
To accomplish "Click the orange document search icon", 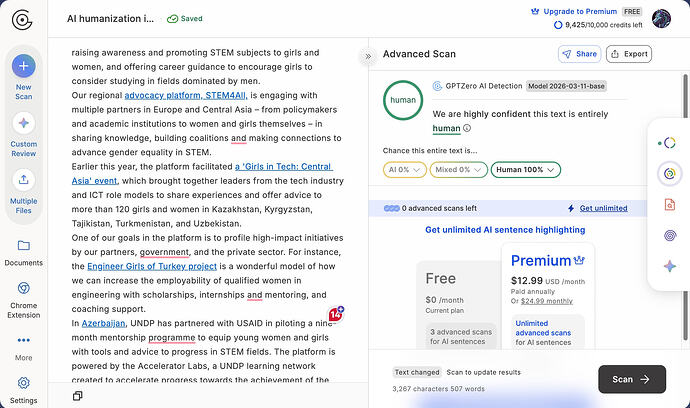I will pyautogui.click(x=669, y=205).
